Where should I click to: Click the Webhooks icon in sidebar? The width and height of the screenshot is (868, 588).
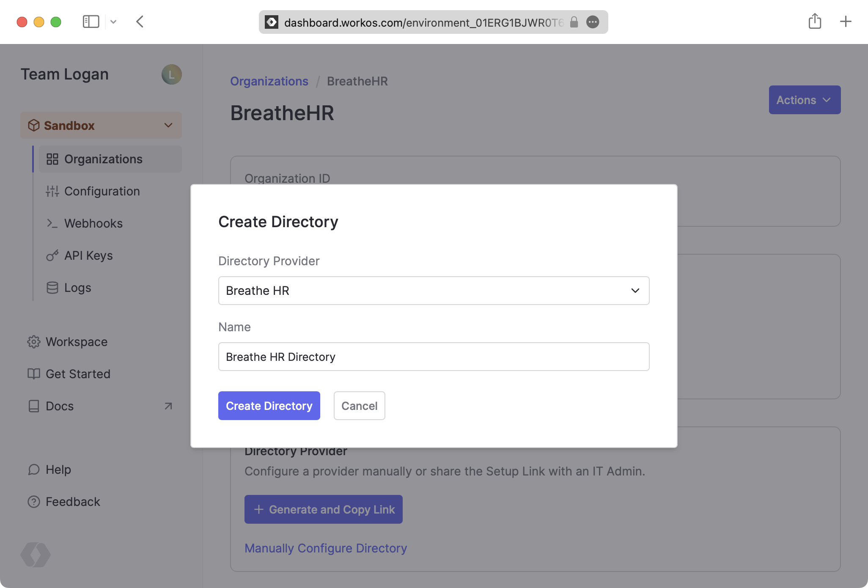(x=51, y=223)
